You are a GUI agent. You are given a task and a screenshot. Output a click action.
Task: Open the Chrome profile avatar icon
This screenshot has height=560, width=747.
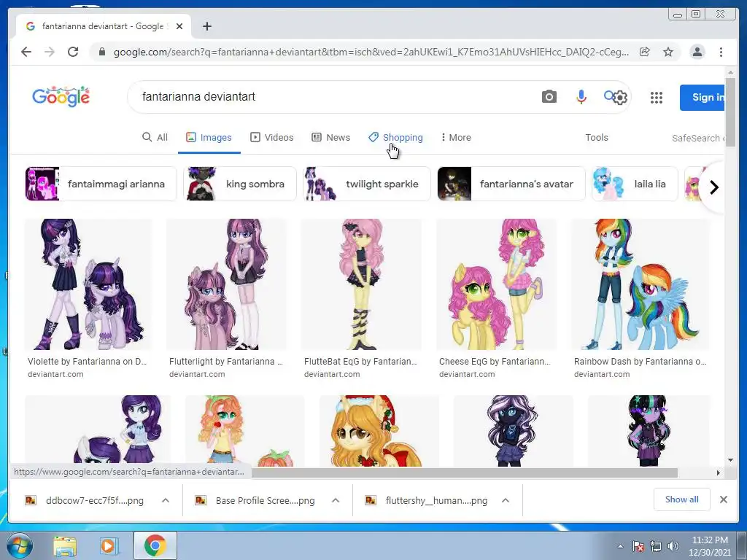(x=697, y=52)
